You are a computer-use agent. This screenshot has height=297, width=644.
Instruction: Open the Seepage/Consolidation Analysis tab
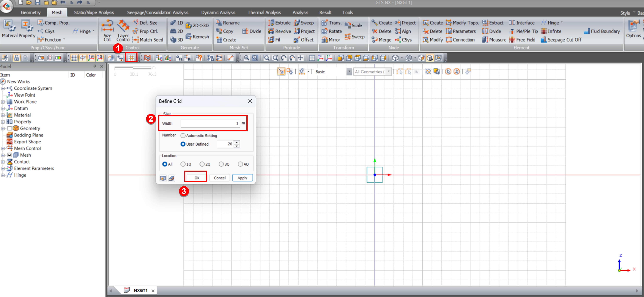pyautogui.click(x=158, y=12)
